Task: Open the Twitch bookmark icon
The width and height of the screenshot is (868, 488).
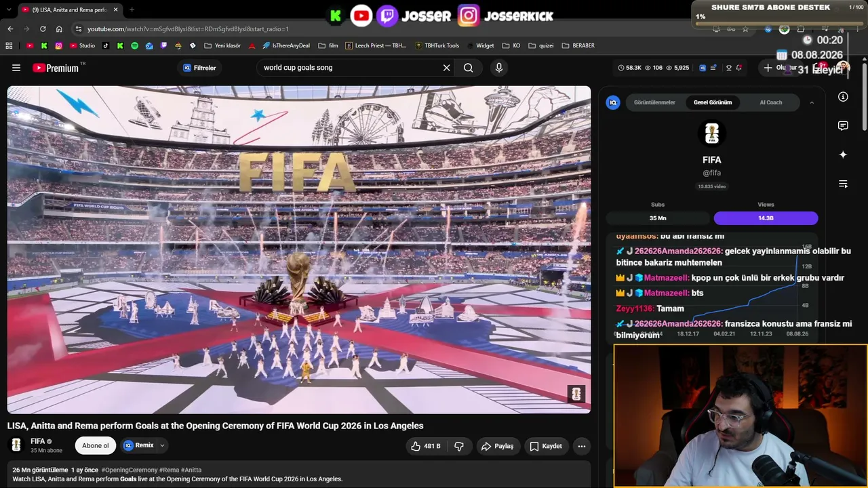Action: click(x=163, y=45)
